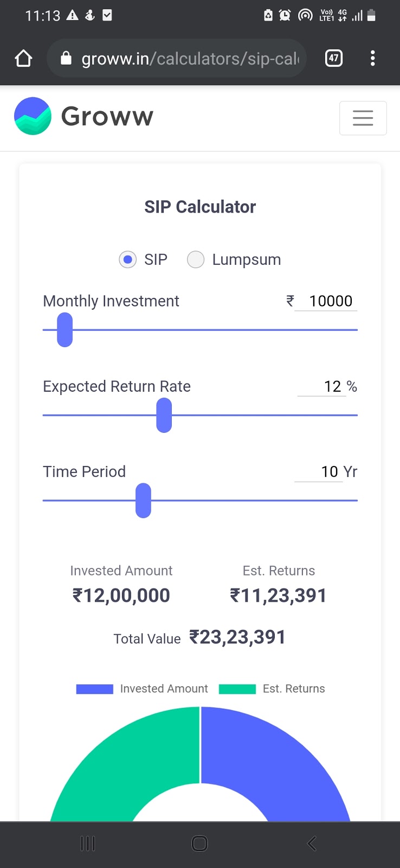Toggle the Est. Returns legend swatch
Image resolution: width=400 pixels, height=868 pixels.
tap(237, 689)
